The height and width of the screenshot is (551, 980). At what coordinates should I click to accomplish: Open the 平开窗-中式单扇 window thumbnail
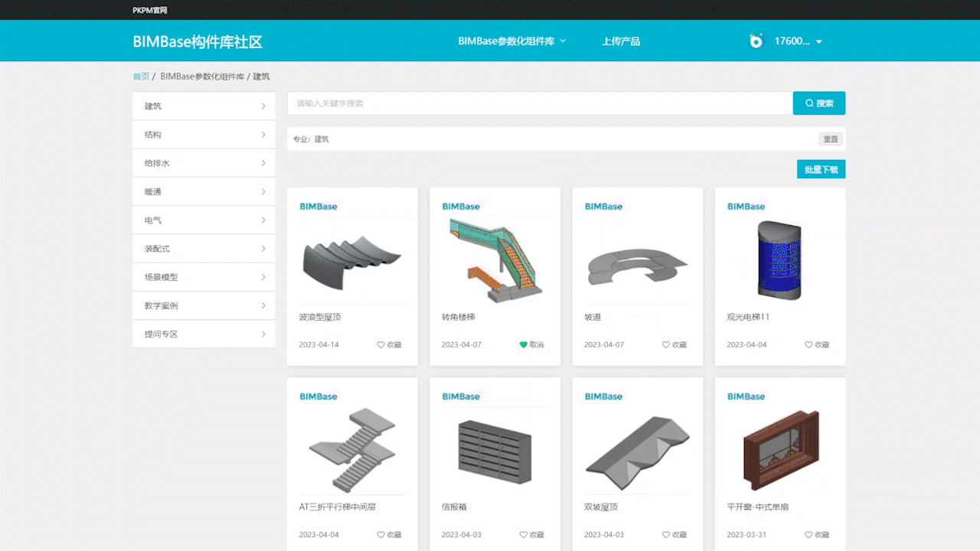pyautogui.click(x=781, y=451)
